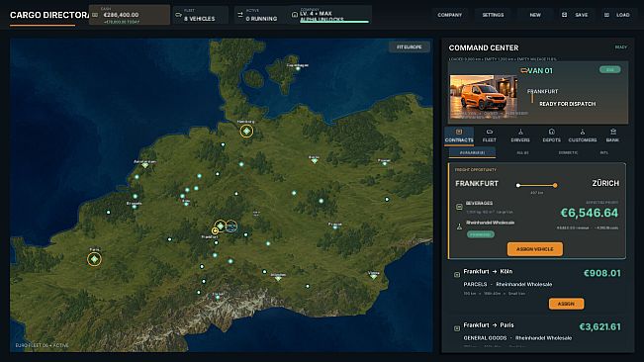Open the Company menu
The width and height of the screenshot is (644, 362).
click(450, 15)
